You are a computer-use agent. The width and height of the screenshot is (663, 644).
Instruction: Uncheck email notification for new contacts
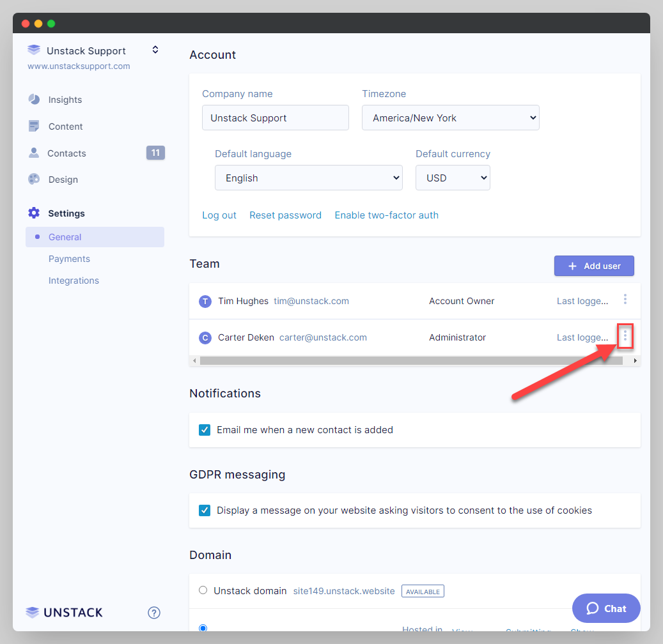pos(204,429)
